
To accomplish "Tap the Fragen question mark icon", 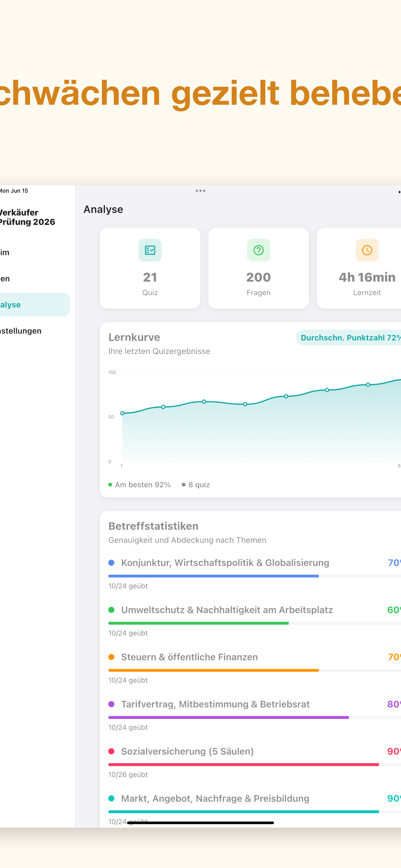I will coord(259,250).
